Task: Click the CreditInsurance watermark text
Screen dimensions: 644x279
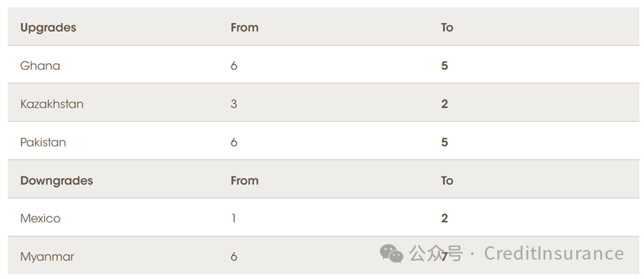Action: [554, 253]
